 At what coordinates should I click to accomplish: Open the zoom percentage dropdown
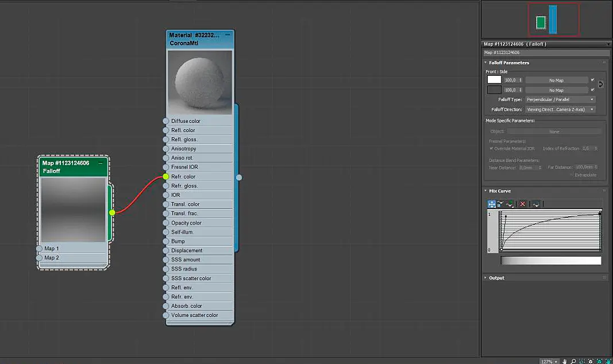click(549, 361)
